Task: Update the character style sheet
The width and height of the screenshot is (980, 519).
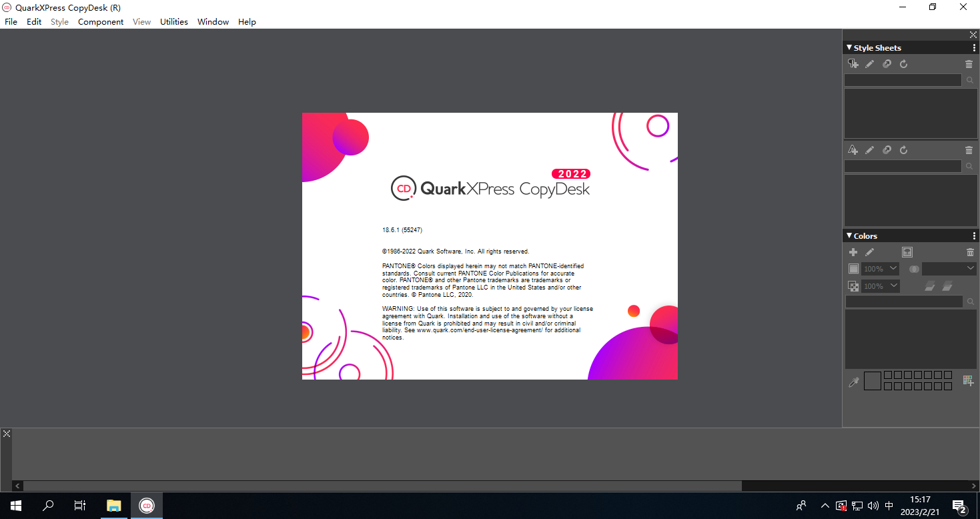Action: coord(903,150)
